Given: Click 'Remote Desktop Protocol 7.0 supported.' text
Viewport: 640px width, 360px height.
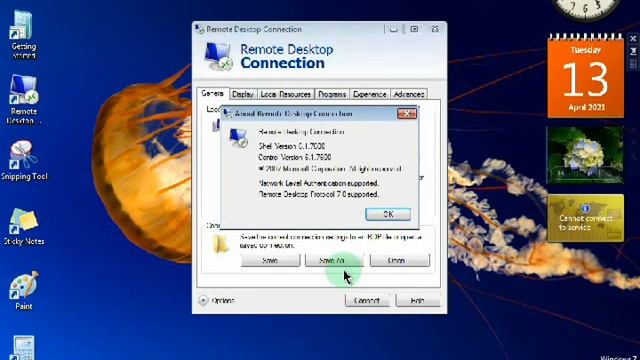Looking at the screenshot, I should click(x=319, y=194).
